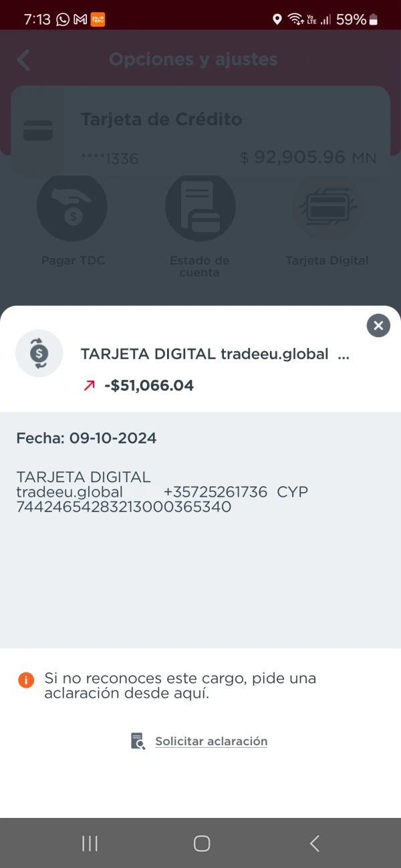
Task: Tap the transaction reference number 74424654283213000365340
Action: 124,507
